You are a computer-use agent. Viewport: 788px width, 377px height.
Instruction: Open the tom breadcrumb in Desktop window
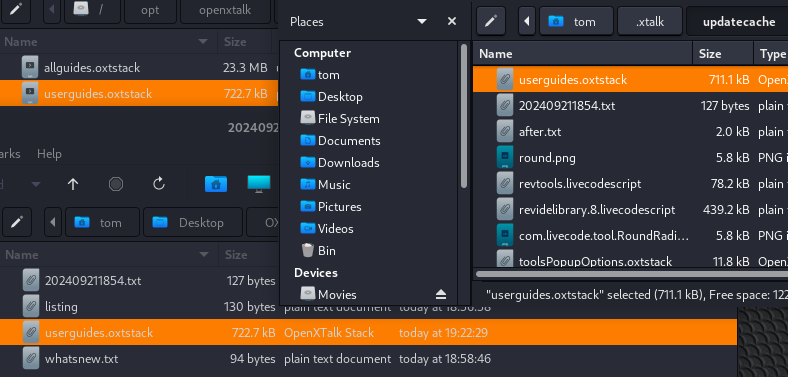click(102, 222)
